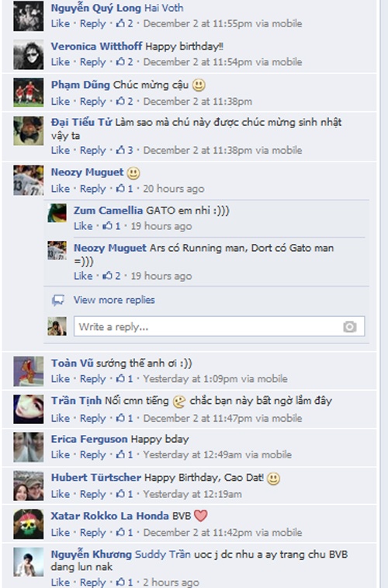Expand View more replies

[x=114, y=300]
